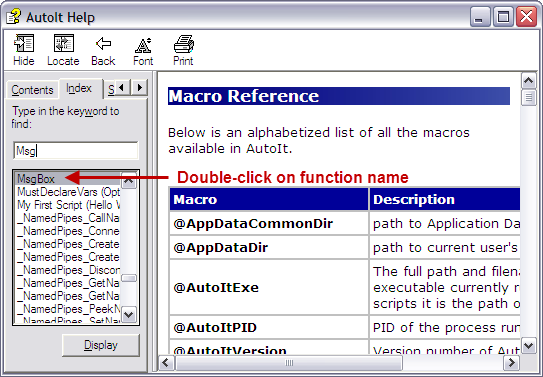Click the Description column header
The width and height of the screenshot is (543, 377).
point(445,199)
